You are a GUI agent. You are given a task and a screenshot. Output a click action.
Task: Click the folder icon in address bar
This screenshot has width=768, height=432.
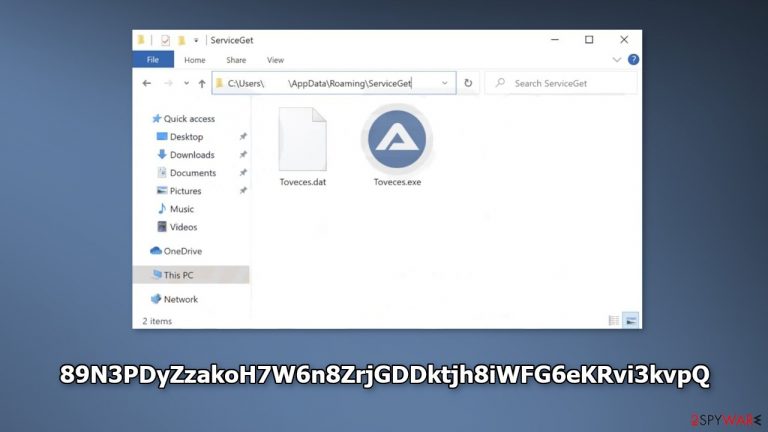219,83
